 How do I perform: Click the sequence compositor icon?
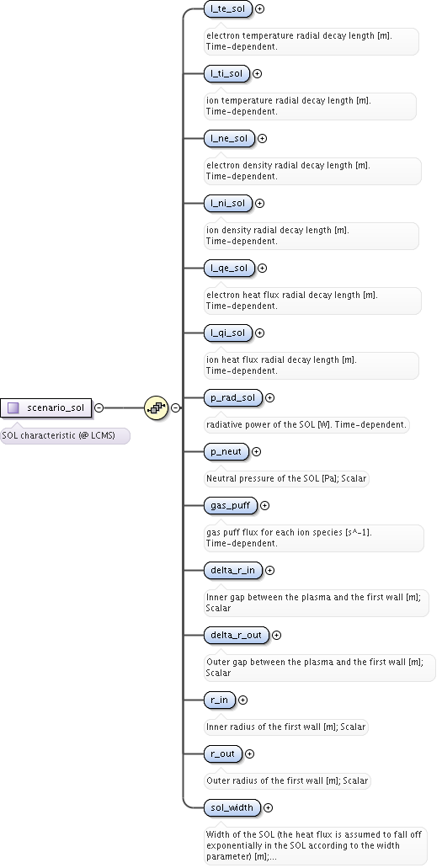(x=156, y=408)
